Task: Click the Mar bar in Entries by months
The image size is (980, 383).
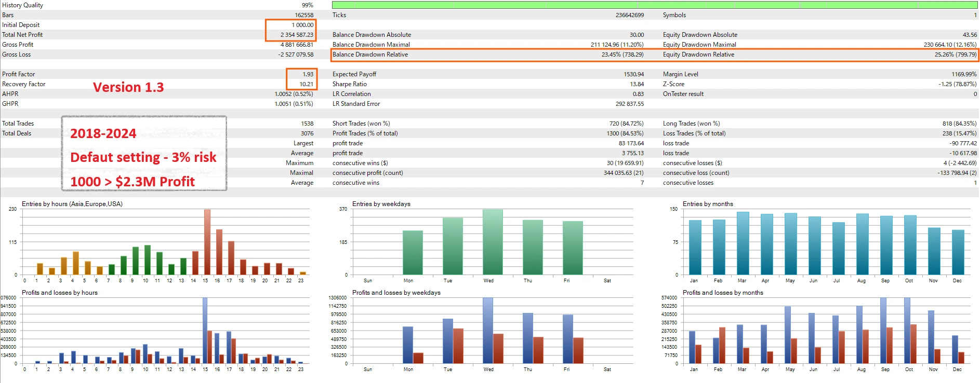Action: tap(743, 243)
